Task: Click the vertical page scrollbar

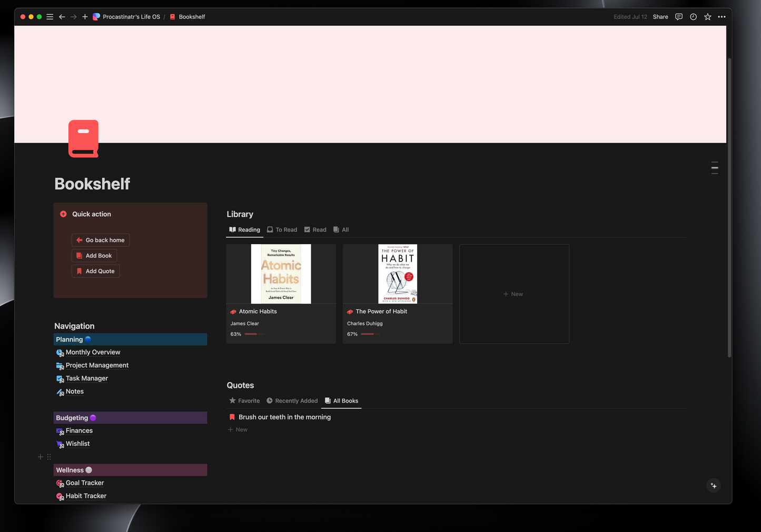Action: point(729,208)
